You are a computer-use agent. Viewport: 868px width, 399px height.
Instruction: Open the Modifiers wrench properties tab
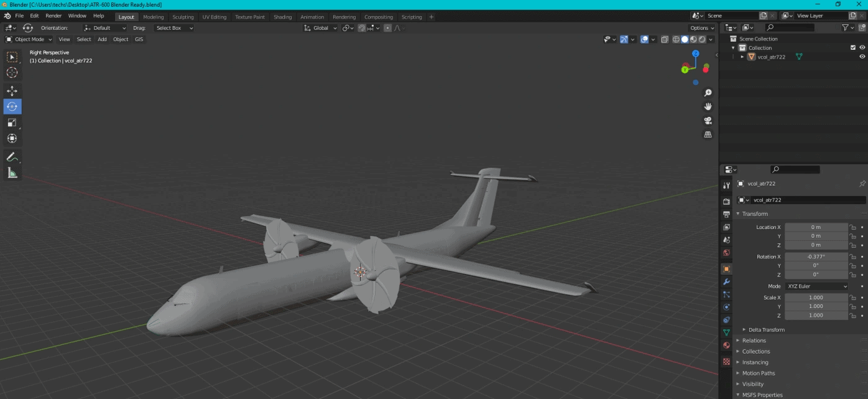pos(726,282)
